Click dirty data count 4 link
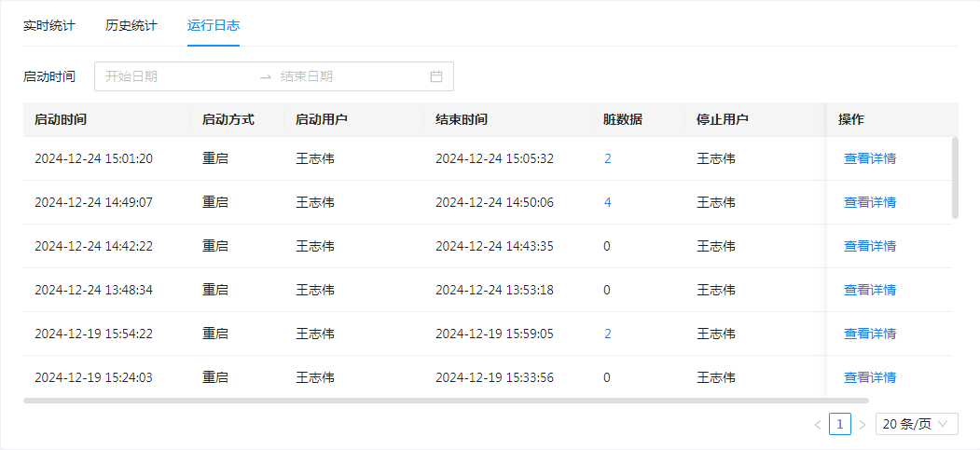Screen dimensions: 980x450 click(x=607, y=202)
